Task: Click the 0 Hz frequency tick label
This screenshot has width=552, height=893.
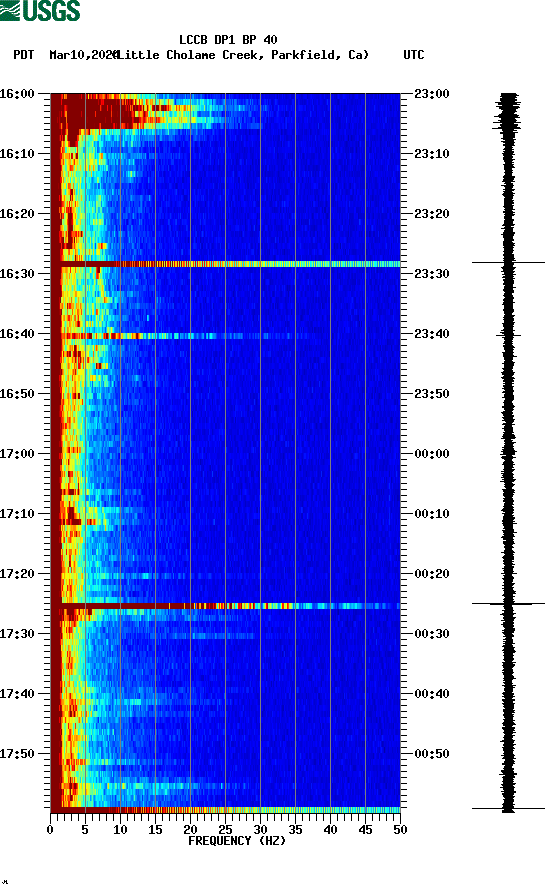Action: click(50, 830)
